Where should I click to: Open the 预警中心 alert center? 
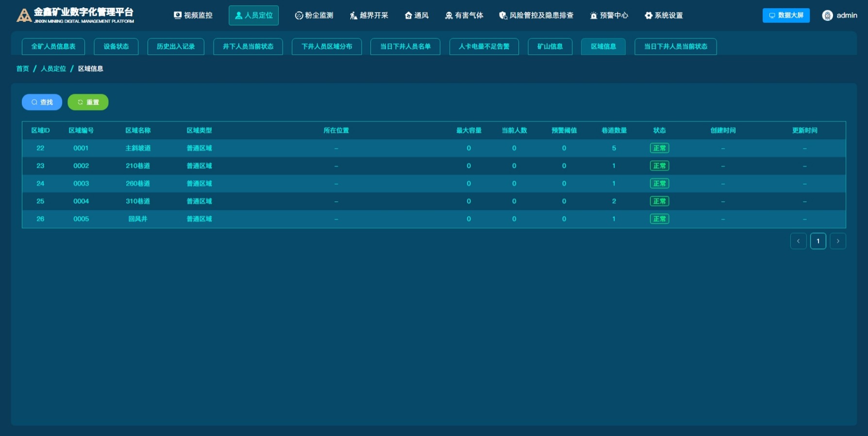click(x=609, y=16)
